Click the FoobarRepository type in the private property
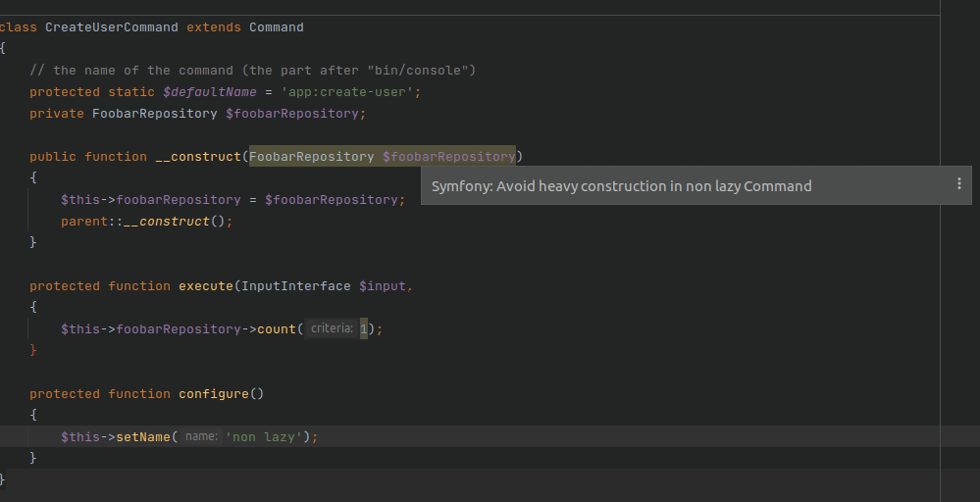Image resolution: width=980 pixels, height=502 pixels. point(154,114)
